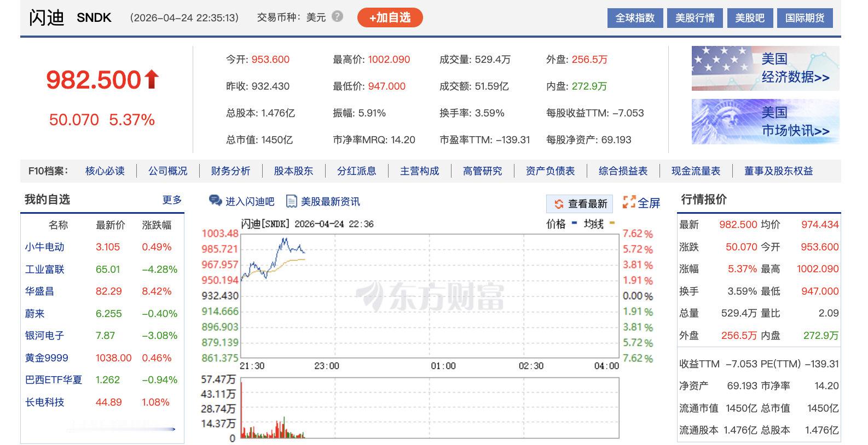Open 黄金9999 in watchlist
Image resolution: width=868 pixels, height=445 pixels.
[x=47, y=358]
